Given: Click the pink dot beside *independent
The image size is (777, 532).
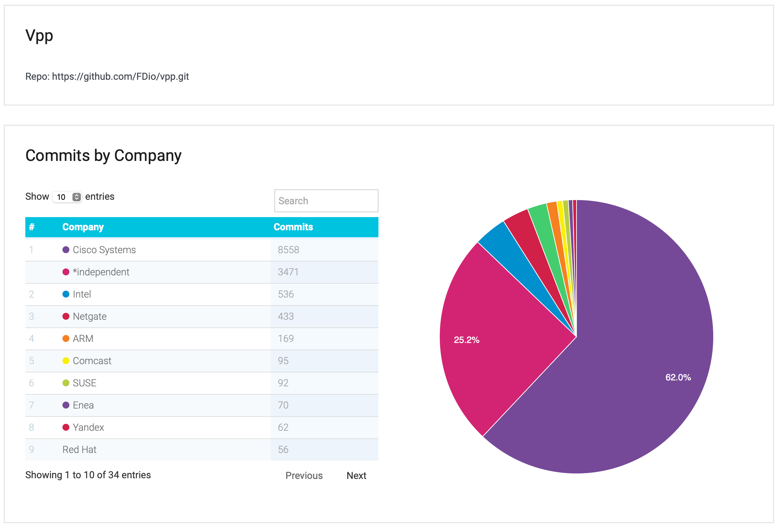Looking at the screenshot, I should [66, 272].
